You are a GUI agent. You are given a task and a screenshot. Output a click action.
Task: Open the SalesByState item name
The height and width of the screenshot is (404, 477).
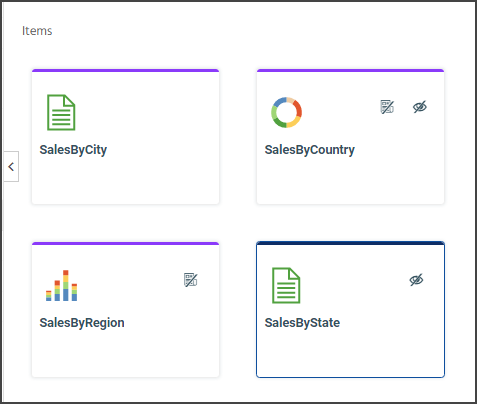[302, 323]
